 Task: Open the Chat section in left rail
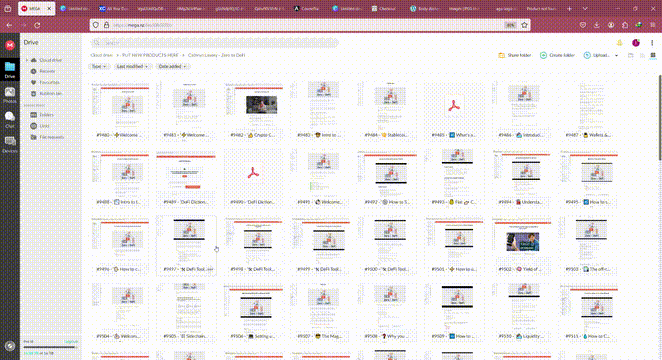point(10,119)
